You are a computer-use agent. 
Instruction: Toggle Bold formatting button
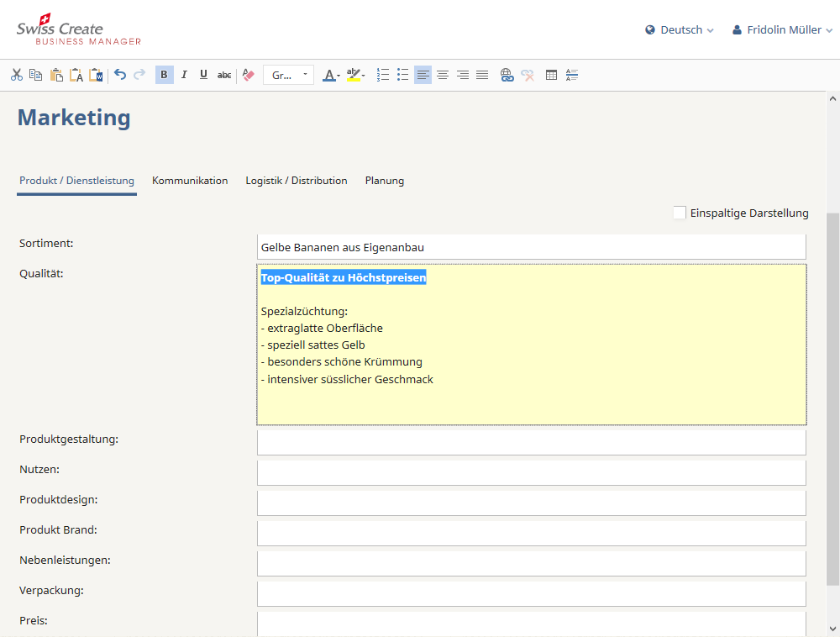point(164,75)
